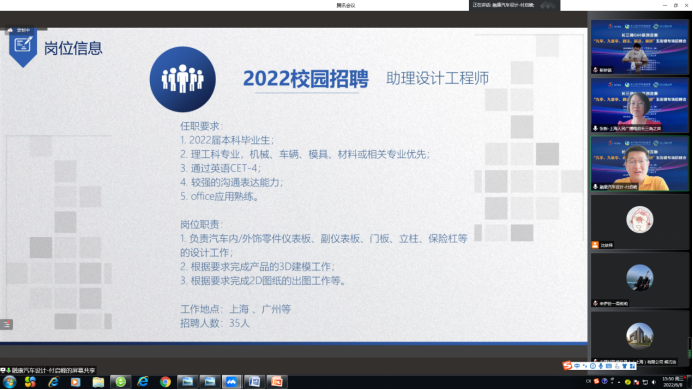Viewport: 693px width, 390px height.
Task: Open the Windows Start menu
Action: (9, 382)
